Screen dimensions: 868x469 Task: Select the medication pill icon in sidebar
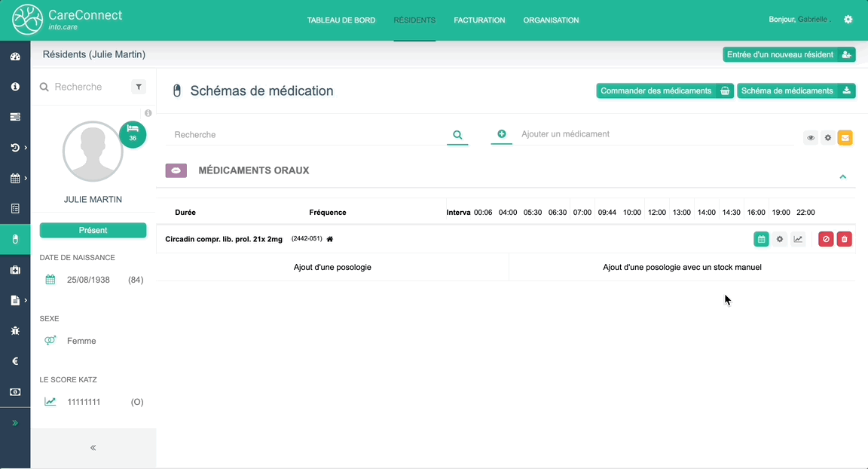15,239
